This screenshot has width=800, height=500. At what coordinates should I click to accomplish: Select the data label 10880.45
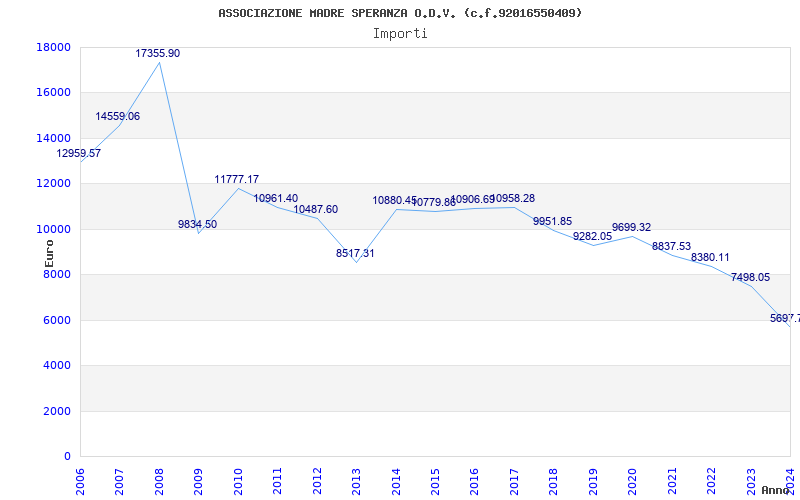[x=394, y=201]
